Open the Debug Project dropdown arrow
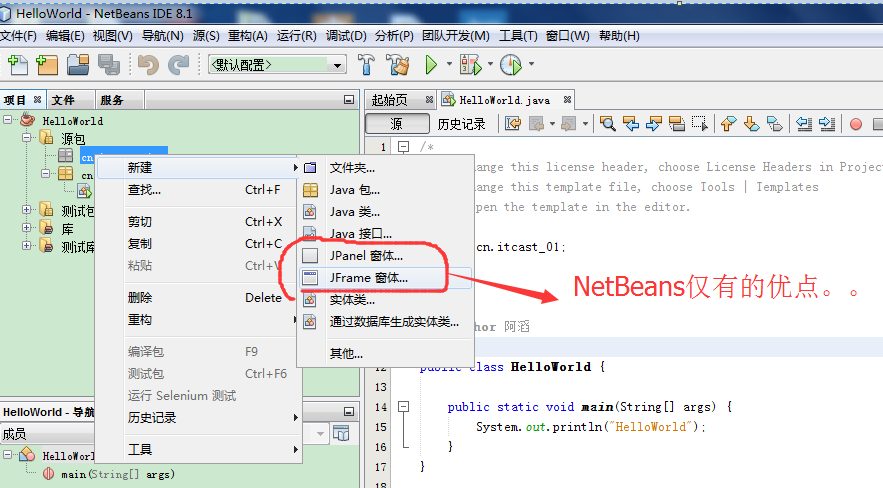883x488 pixels. tap(490, 64)
